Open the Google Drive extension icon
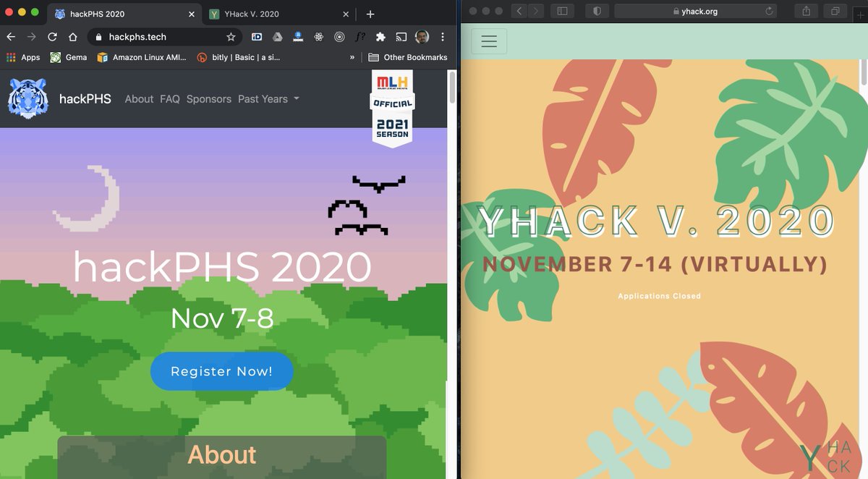 [x=277, y=37]
